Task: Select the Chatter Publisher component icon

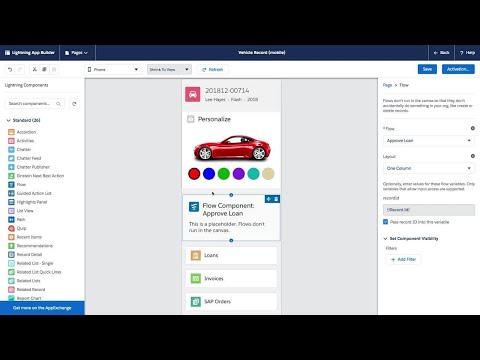Action: pyautogui.click(x=11, y=167)
